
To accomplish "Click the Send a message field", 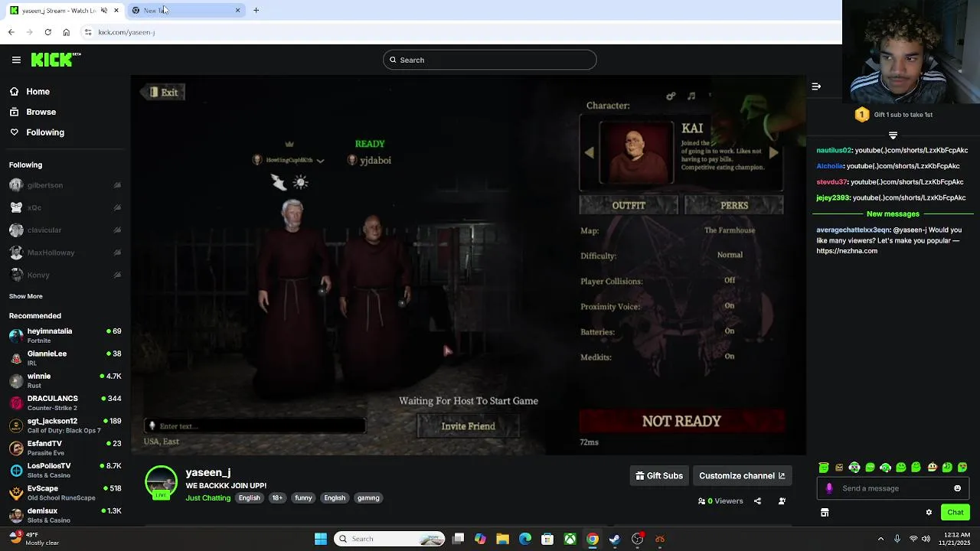I will point(893,488).
